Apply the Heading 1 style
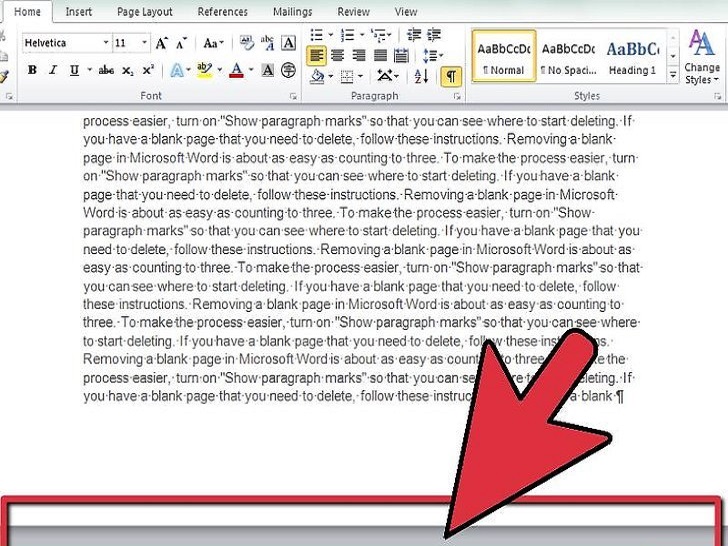728x546 pixels. tap(632, 57)
